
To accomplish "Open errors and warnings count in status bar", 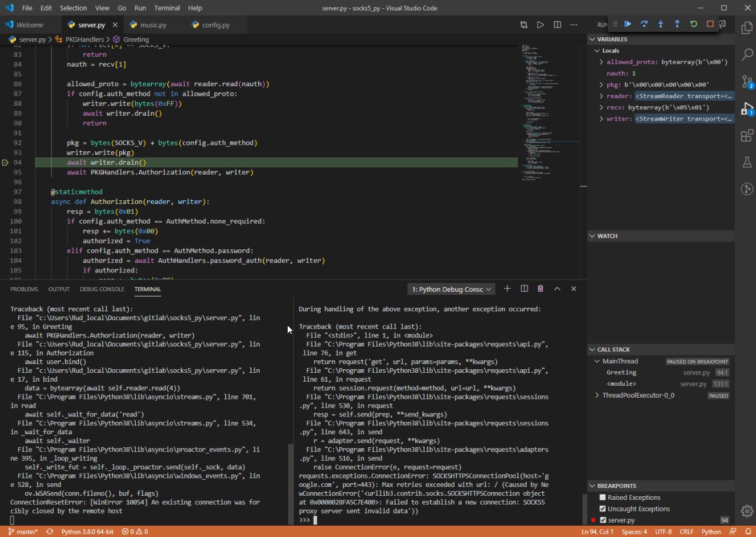I will coord(135,532).
